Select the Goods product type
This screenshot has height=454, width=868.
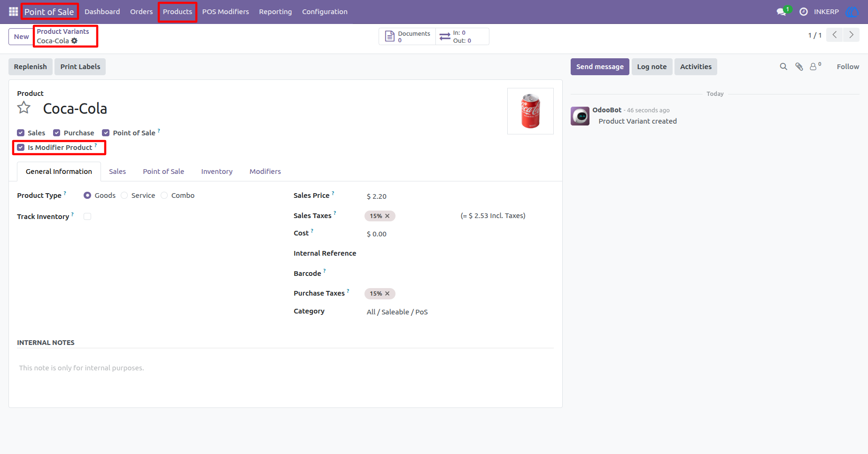pos(87,196)
